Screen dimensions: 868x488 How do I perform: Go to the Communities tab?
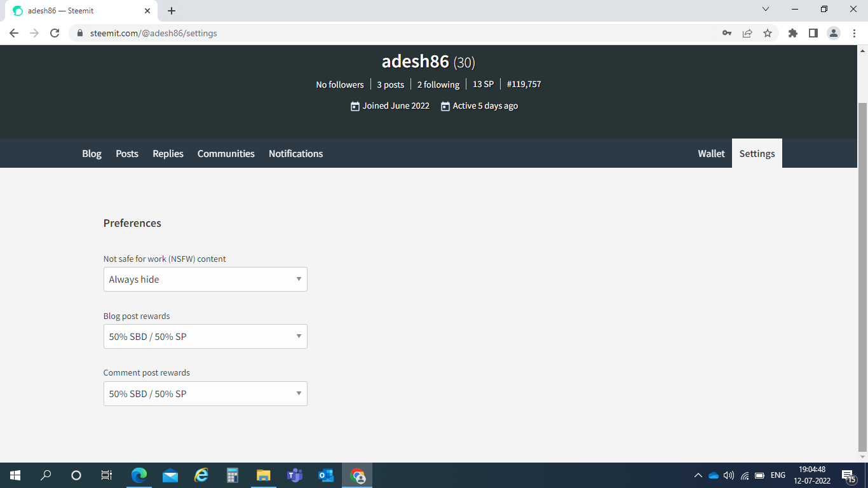click(x=226, y=153)
